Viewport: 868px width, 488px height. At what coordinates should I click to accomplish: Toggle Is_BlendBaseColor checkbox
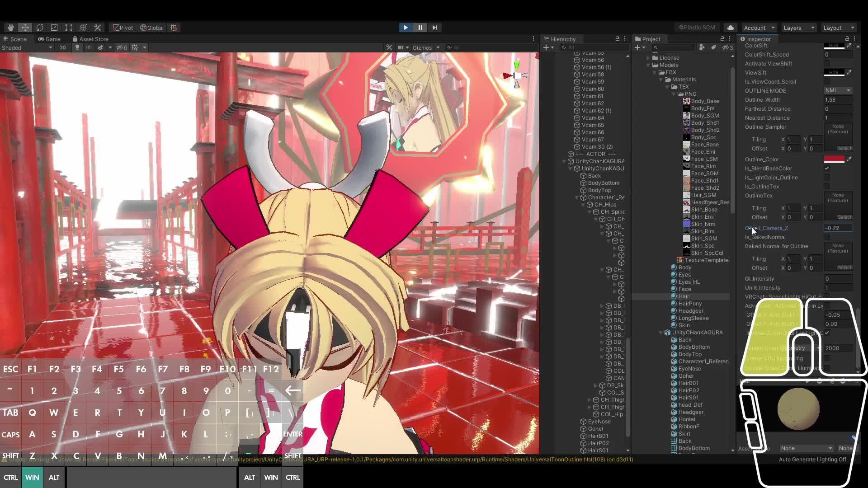(x=827, y=169)
